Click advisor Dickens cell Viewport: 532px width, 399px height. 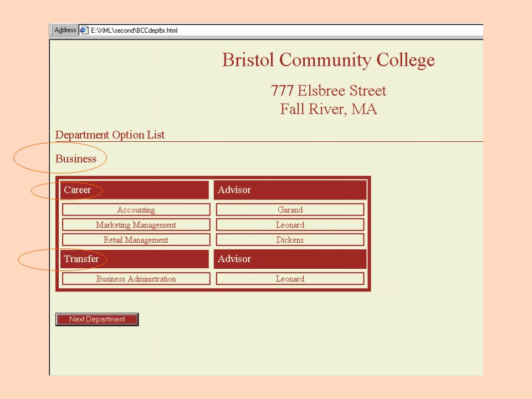tap(290, 239)
